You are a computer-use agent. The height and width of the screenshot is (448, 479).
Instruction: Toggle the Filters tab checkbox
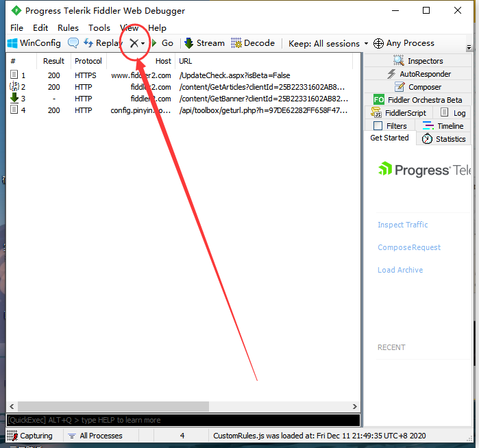378,126
